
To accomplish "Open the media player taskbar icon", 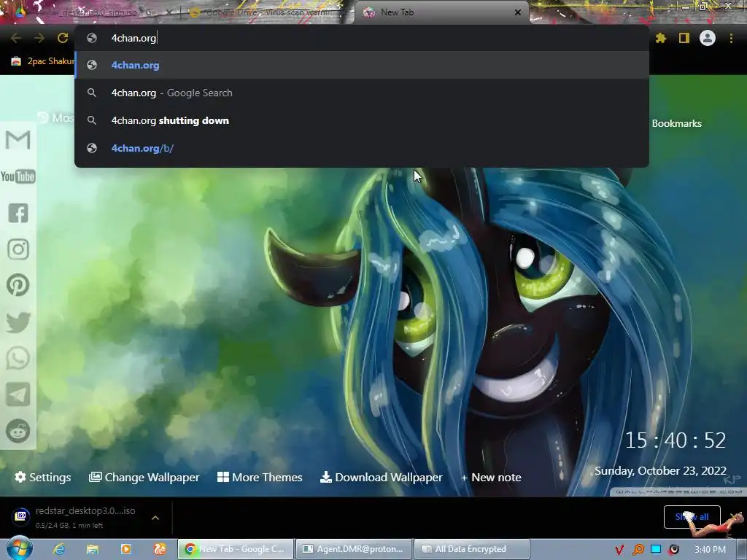I will [126, 549].
